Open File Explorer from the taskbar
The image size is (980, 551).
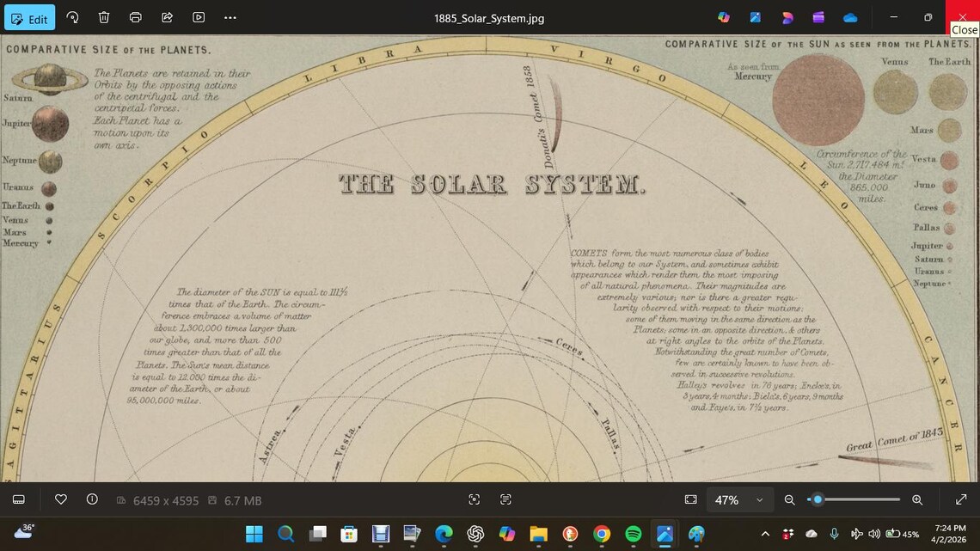coord(538,534)
